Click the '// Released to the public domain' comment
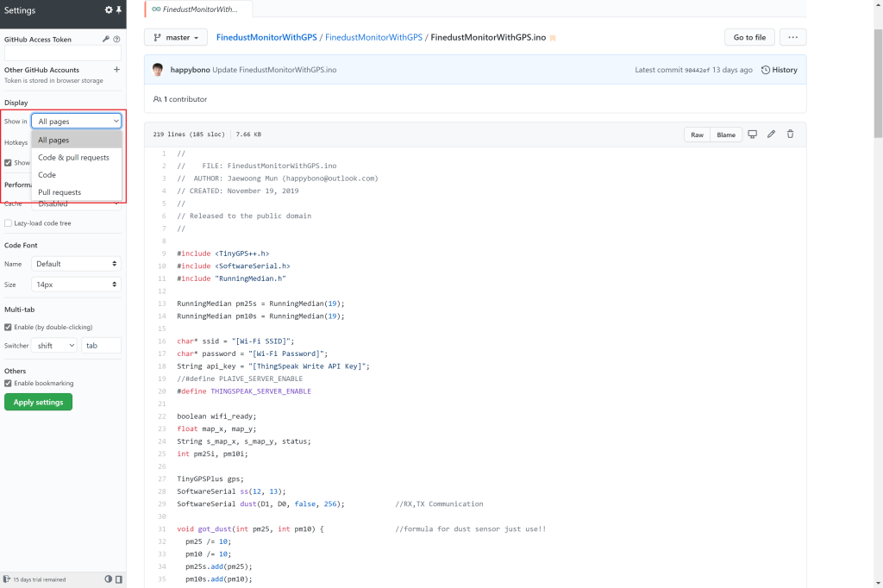Viewport: 883px width, 588px height. click(x=244, y=216)
